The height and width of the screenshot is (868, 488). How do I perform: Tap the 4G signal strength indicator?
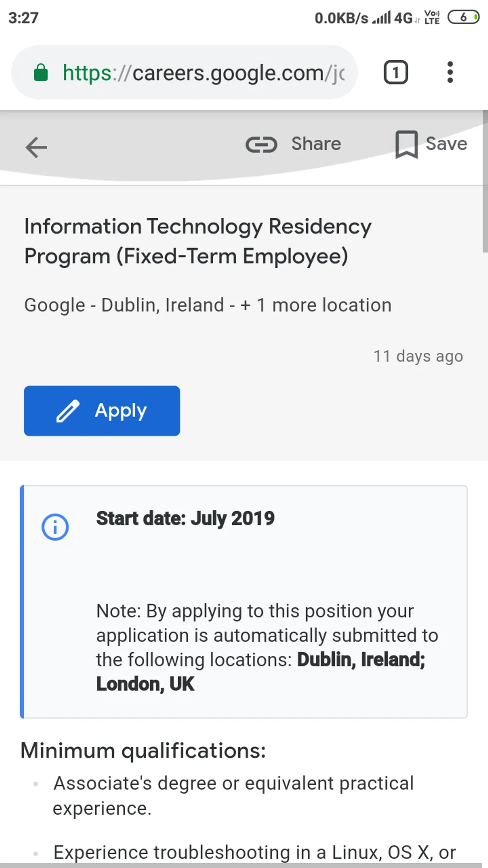click(x=392, y=18)
